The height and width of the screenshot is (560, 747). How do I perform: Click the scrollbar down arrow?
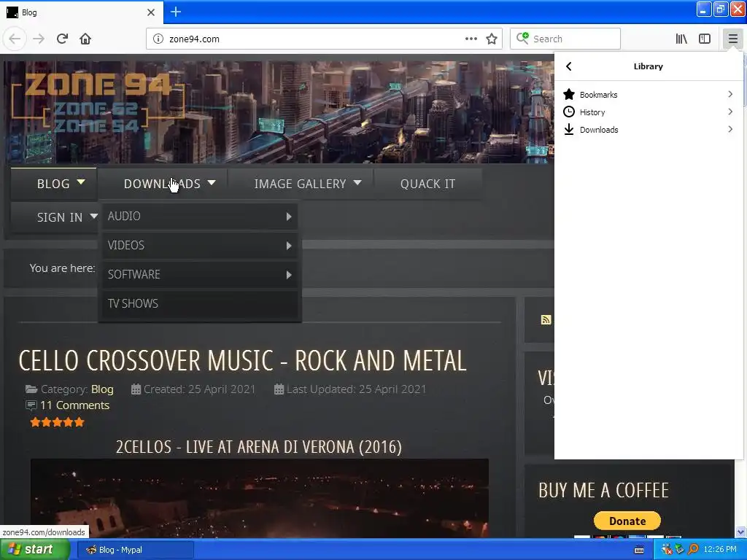(x=740, y=532)
